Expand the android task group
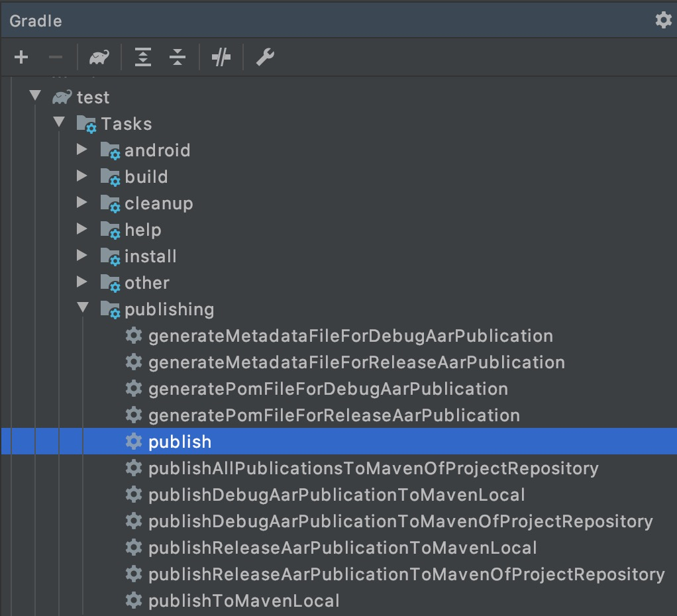 tap(81, 149)
